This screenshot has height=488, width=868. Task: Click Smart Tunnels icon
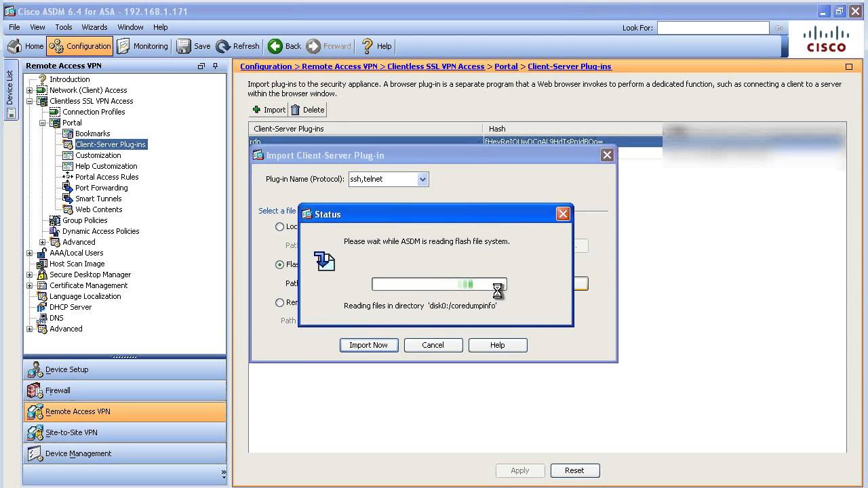tap(68, 199)
